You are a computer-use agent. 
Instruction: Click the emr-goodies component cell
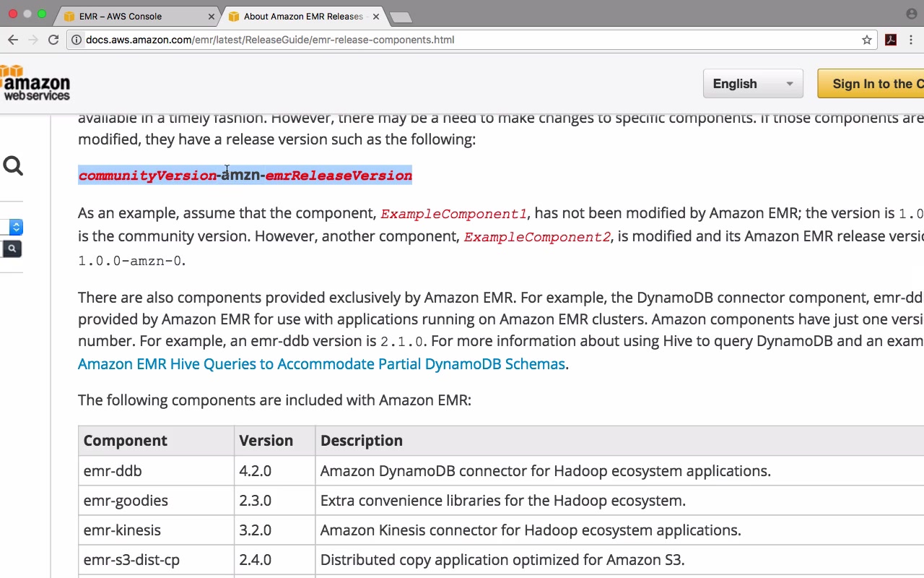click(x=156, y=501)
